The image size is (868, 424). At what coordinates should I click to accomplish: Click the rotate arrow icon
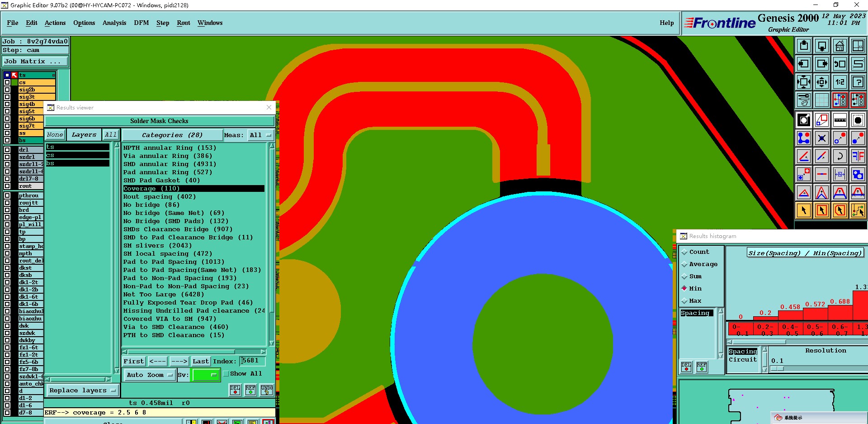click(840, 156)
